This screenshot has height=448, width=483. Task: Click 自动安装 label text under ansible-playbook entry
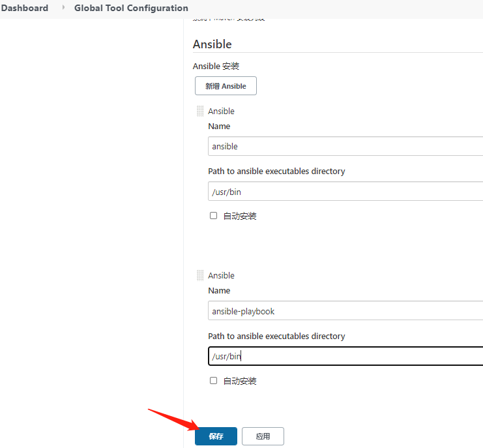[240, 381]
